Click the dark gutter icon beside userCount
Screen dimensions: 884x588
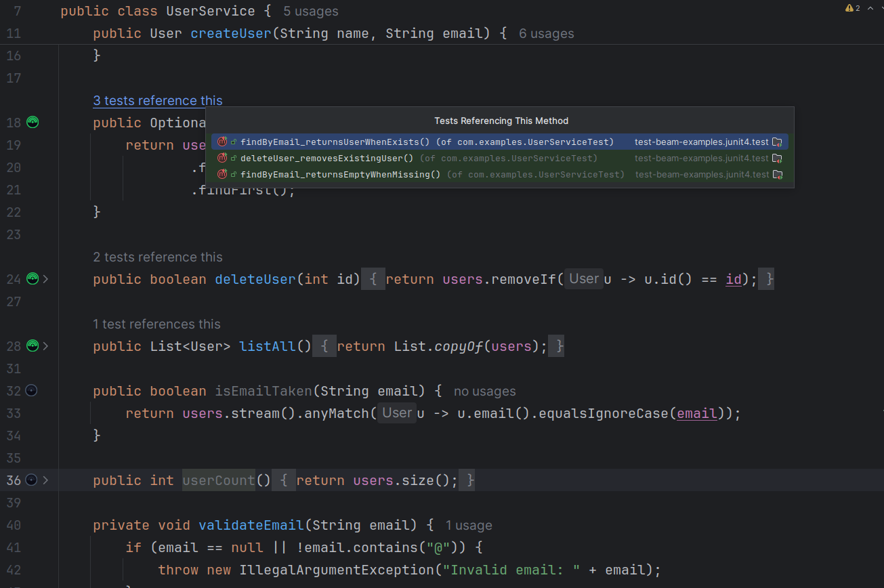31,480
